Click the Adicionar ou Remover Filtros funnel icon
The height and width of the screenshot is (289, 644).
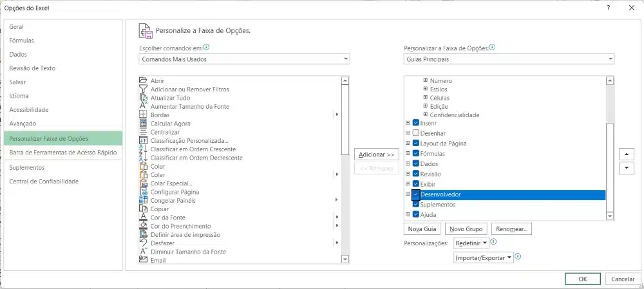click(144, 89)
